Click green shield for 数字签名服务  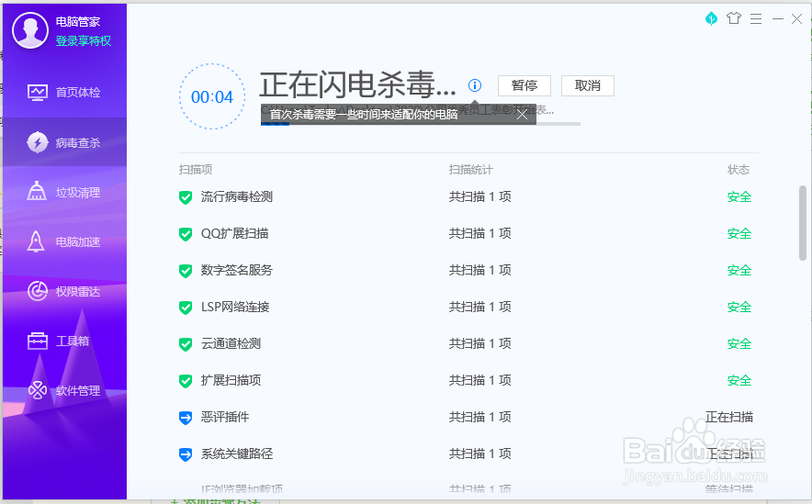click(186, 271)
